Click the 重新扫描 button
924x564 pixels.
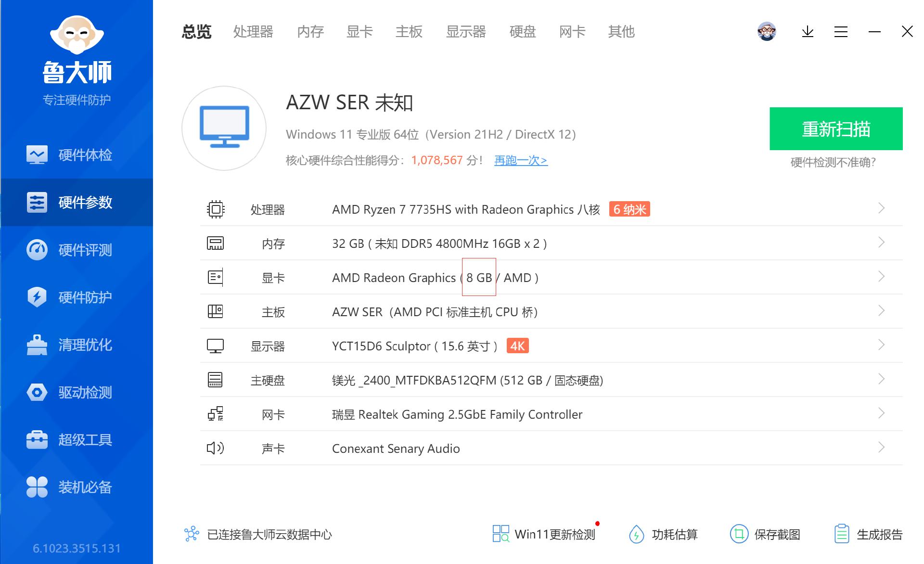(x=837, y=128)
